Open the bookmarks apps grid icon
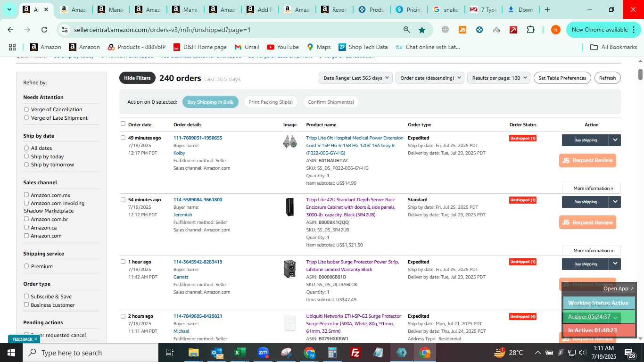 [12, 47]
